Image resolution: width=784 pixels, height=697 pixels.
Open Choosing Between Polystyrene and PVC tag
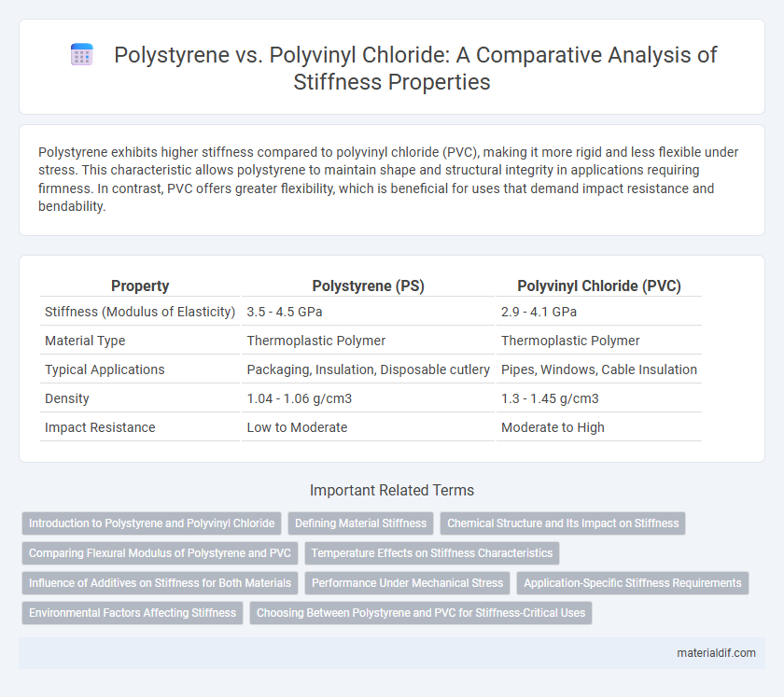[x=421, y=613]
